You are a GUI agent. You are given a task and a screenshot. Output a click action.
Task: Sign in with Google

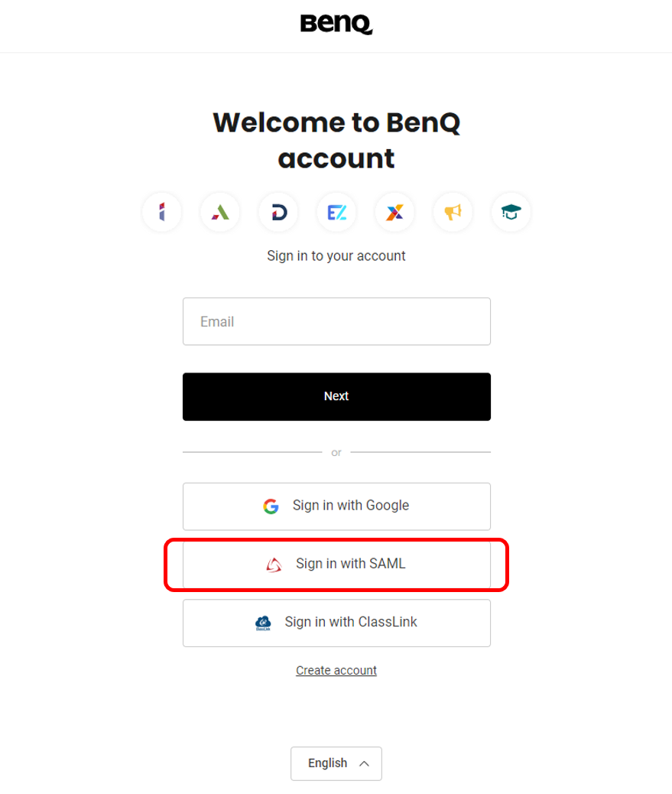[336, 506]
